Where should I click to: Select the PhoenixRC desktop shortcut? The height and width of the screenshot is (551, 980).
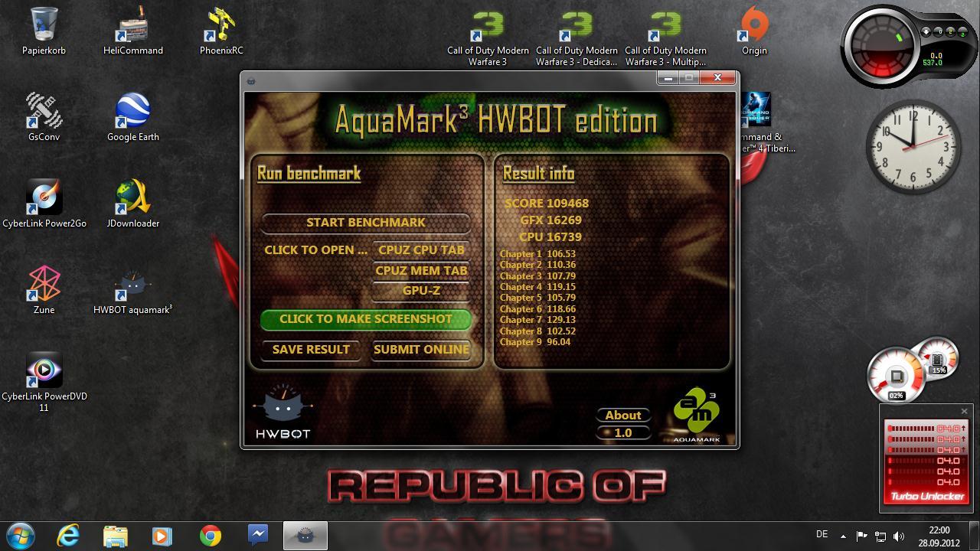[x=221, y=31]
